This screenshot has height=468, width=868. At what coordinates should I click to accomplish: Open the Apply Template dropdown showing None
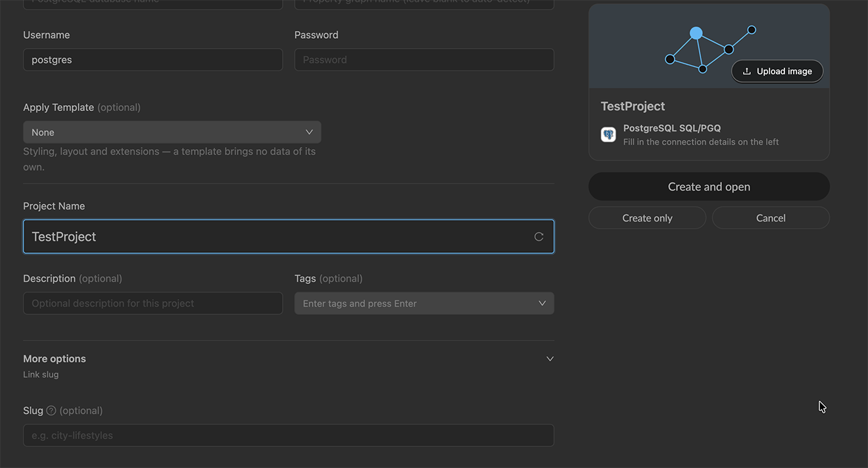[172, 132]
